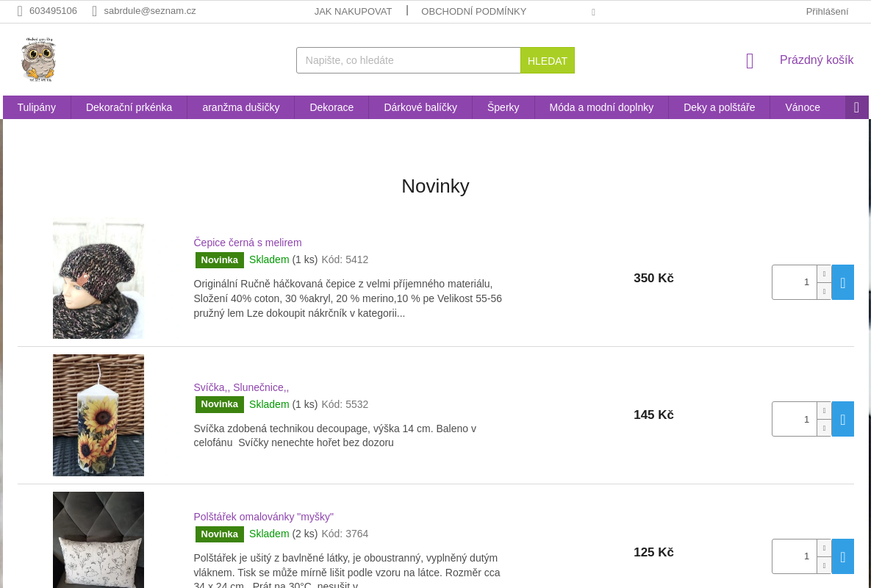This screenshot has width=882, height=588.
Task: Focus the search field Napište, co hledáte
Action: tap(409, 60)
